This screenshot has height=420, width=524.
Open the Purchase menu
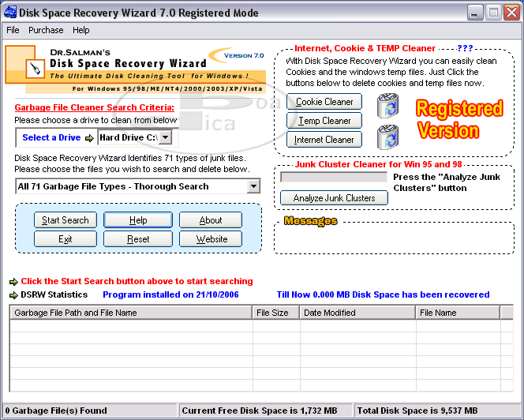(x=46, y=30)
